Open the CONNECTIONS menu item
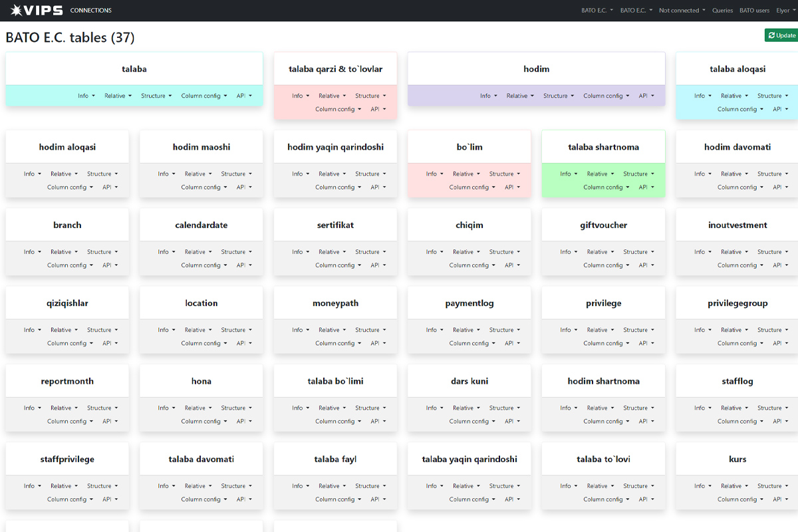This screenshot has width=798, height=532. [x=90, y=11]
